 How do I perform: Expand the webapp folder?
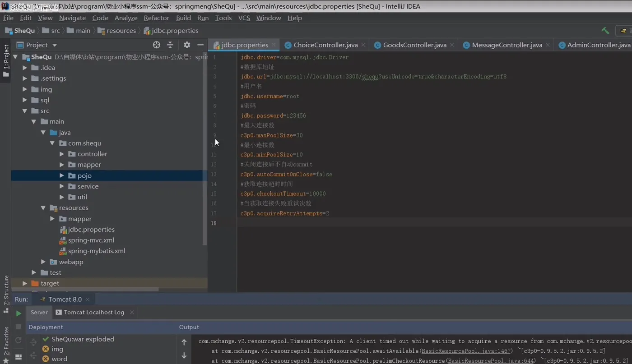pos(43,262)
